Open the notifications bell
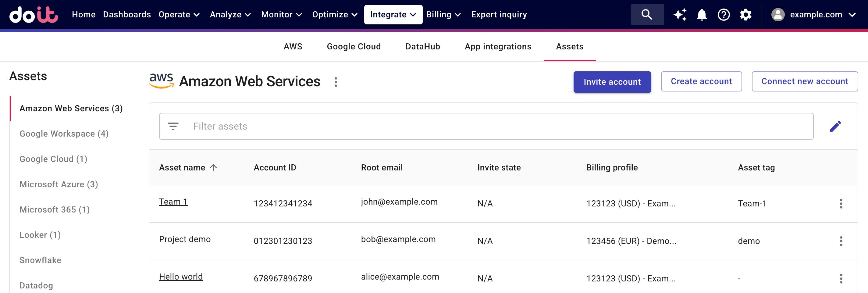This screenshot has height=293, width=868. click(702, 15)
